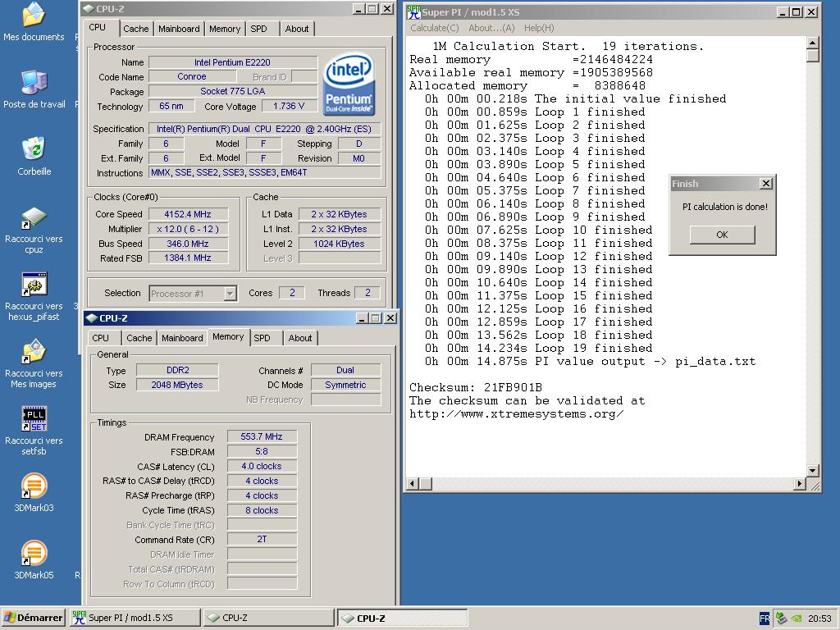The height and width of the screenshot is (630, 840).
Task: Click OK in the Finish dialog
Action: [x=722, y=235]
